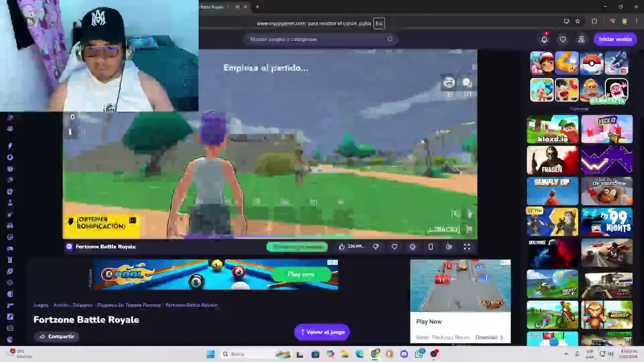The width and height of the screenshot is (644, 362).
Task: Open the 99 Nights game thumbnail
Action: (x=607, y=222)
